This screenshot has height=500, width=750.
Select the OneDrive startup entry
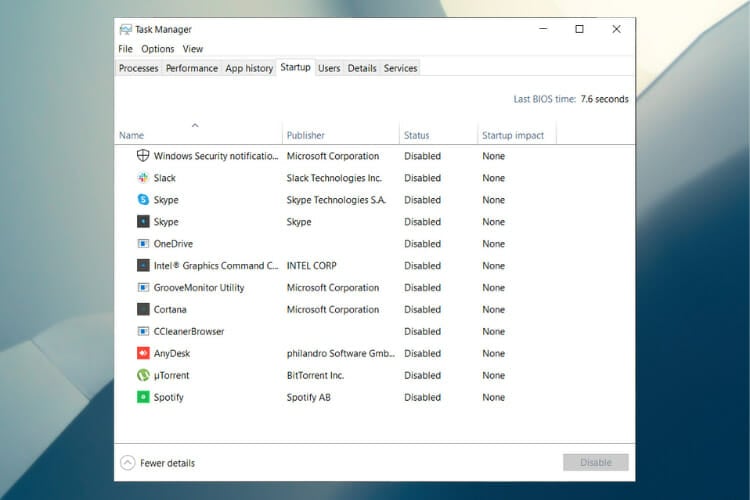[173, 244]
